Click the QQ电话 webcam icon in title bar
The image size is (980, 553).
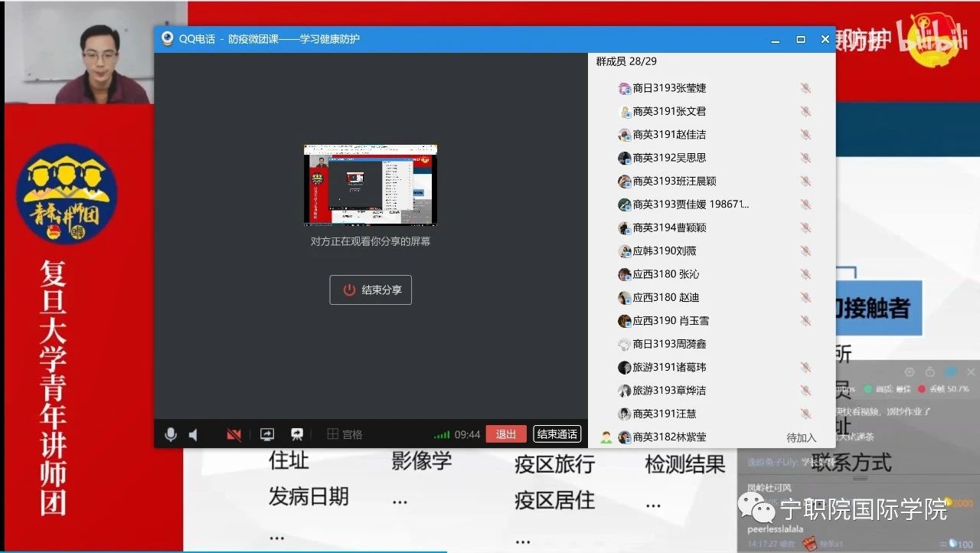167,39
